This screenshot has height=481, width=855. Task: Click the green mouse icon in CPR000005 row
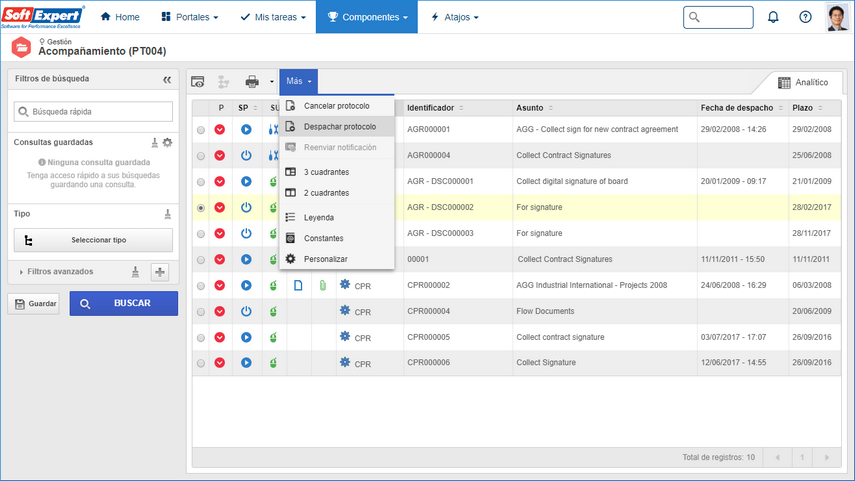click(x=273, y=338)
